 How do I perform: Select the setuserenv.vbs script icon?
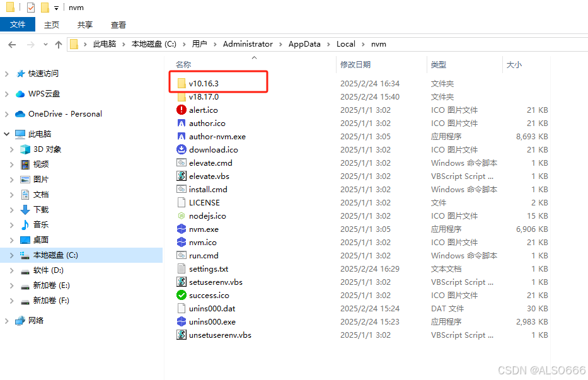pos(182,282)
